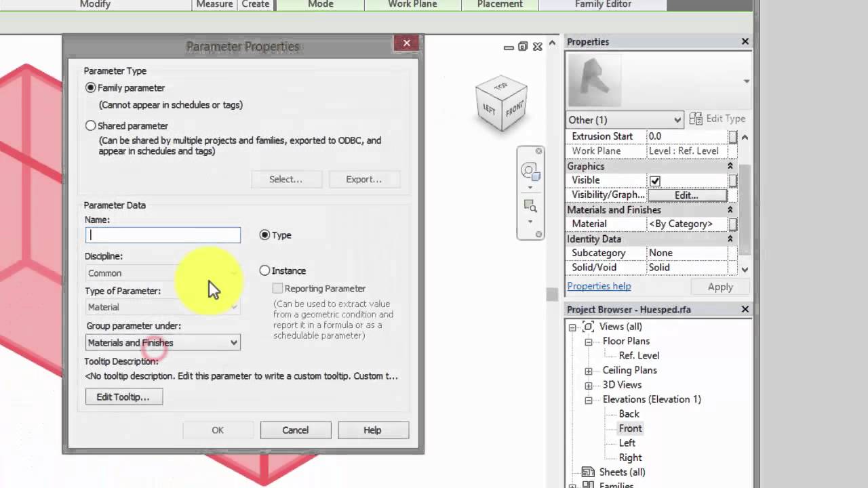
Task: Click the parameter Name input field
Action: (x=163, y=235)
